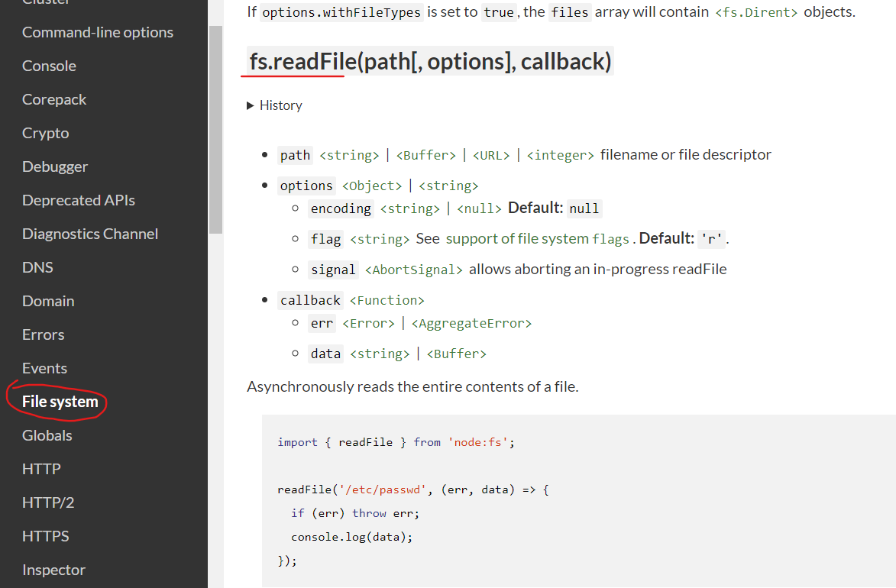Follow the fs.Dirent type link
Screen dimensions: 896x588
pos(756,12)
